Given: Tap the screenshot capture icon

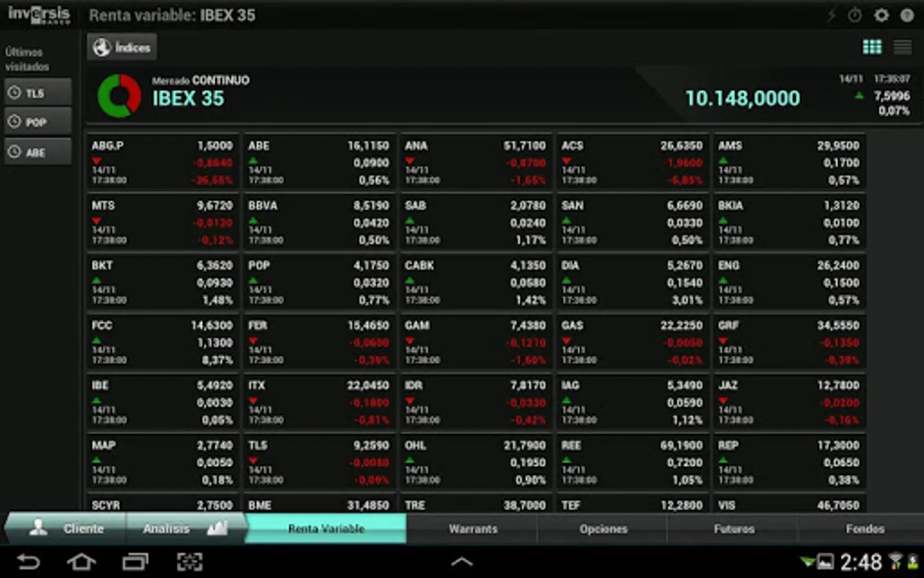Looking at the screenshot, I should (189, 562).
